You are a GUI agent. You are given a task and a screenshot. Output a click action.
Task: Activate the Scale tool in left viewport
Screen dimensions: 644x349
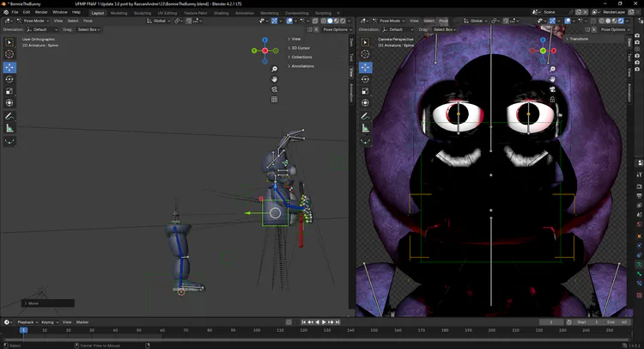(9, 91)
